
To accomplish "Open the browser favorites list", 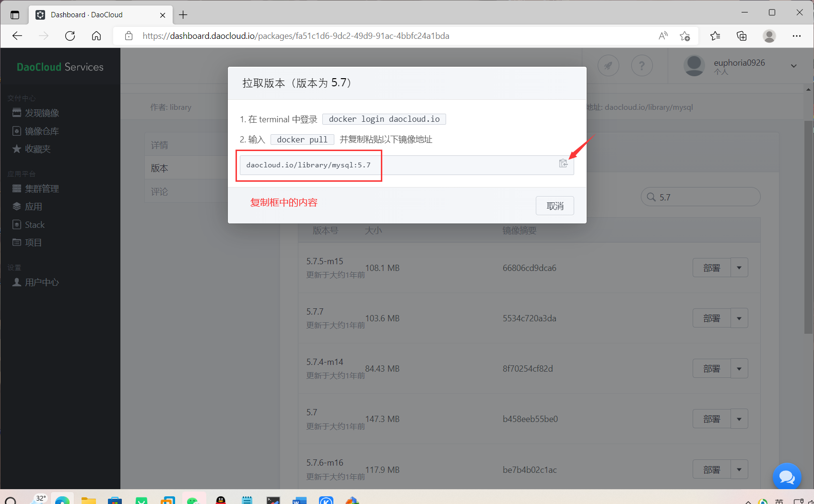I will point(715,36).
